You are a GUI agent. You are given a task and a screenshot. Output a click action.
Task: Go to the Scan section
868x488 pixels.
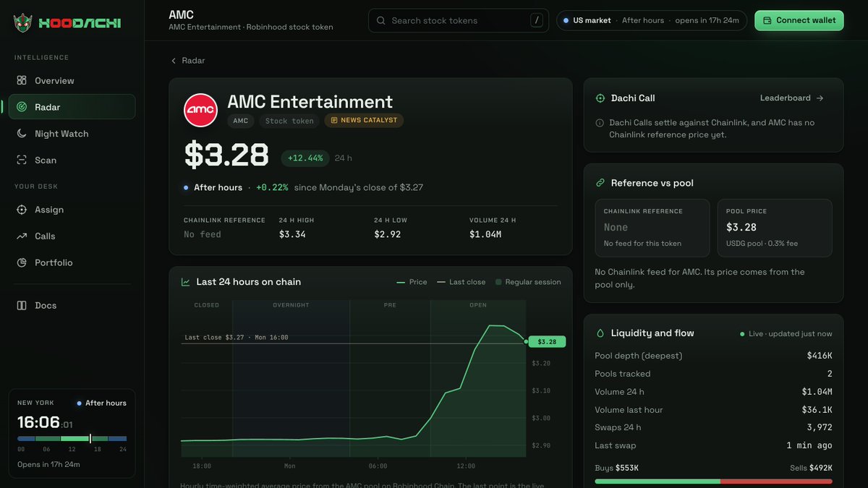click(x=72, y=160)
